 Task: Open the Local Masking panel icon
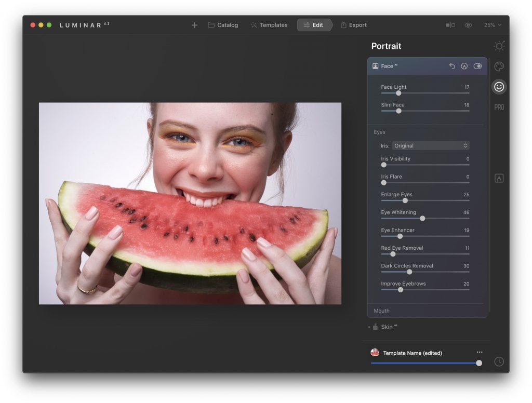(x=499, y=178)
